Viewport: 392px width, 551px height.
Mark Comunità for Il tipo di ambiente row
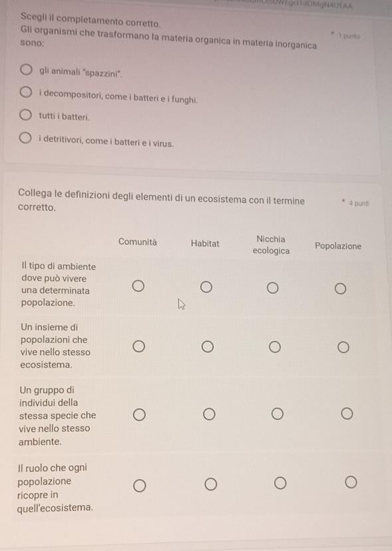138,286
